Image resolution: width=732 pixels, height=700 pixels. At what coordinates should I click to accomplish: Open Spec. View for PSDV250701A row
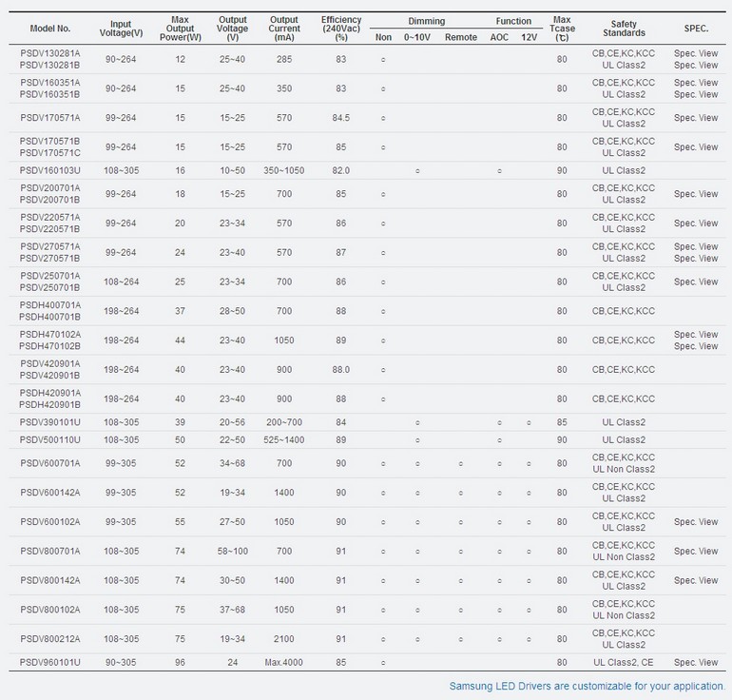pyautogui.click(x=696, y=282)
